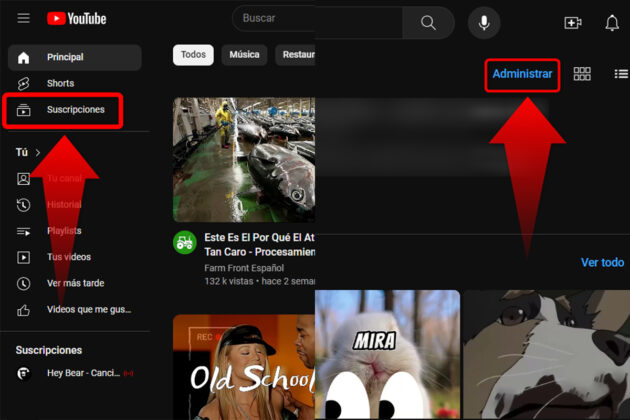This screenshot has width=630, height=420.
Task: Click the Tu canal profile icon
Action: point(23,178)
